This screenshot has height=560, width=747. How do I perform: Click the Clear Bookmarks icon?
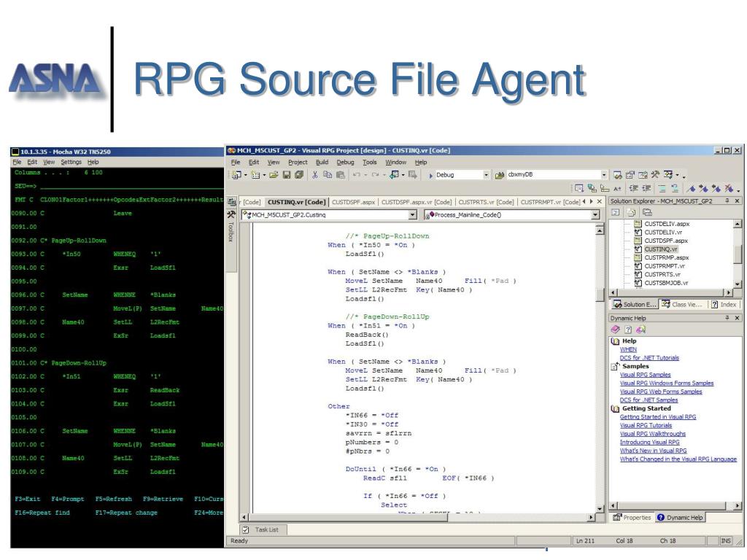coord(729,189)
